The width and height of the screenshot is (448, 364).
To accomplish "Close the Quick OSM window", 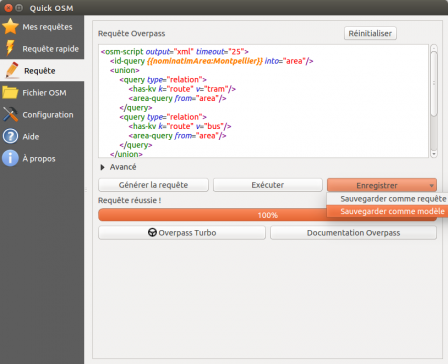I will tap(8, 8).
